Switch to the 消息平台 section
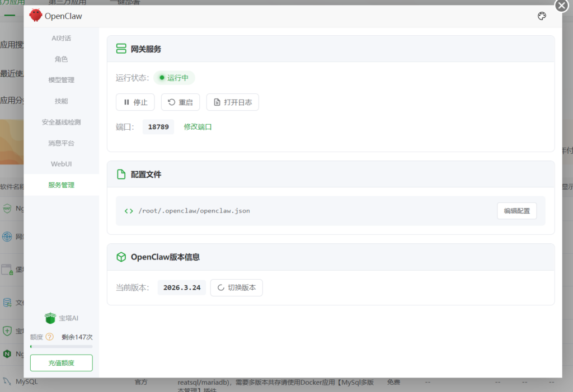The width and height of the screenshot is (573, 392). (60, 143)
